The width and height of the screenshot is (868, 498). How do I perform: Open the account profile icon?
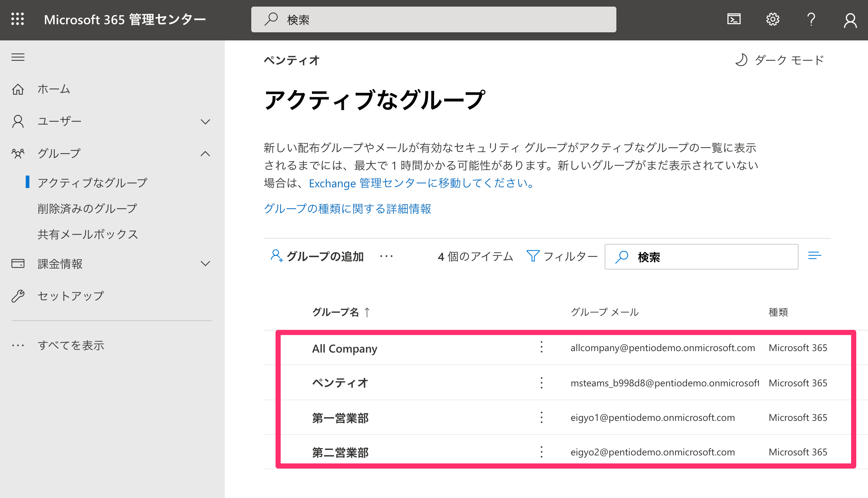click(850, 20)
